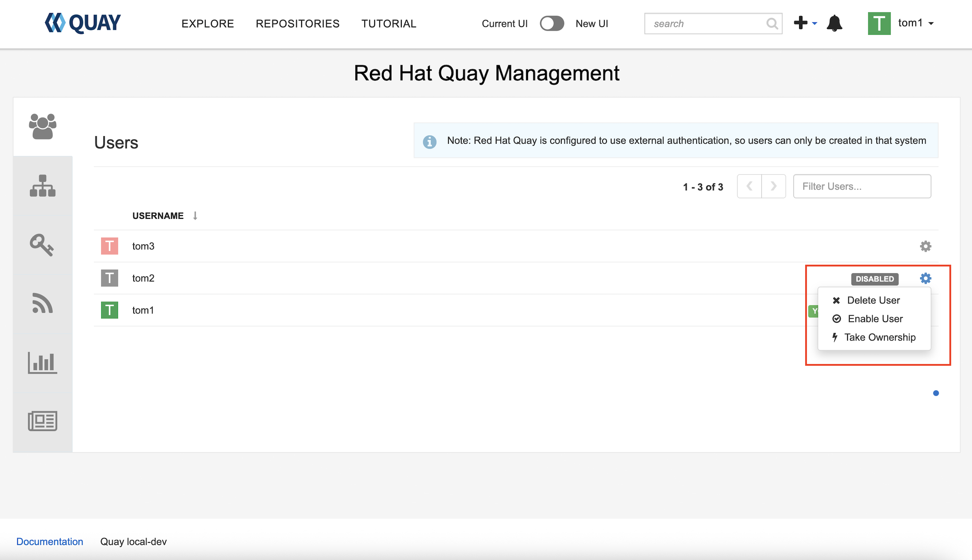Open the Service Keys icon in sidebar
The image size is (972, 560).
(x=42, y=245)
